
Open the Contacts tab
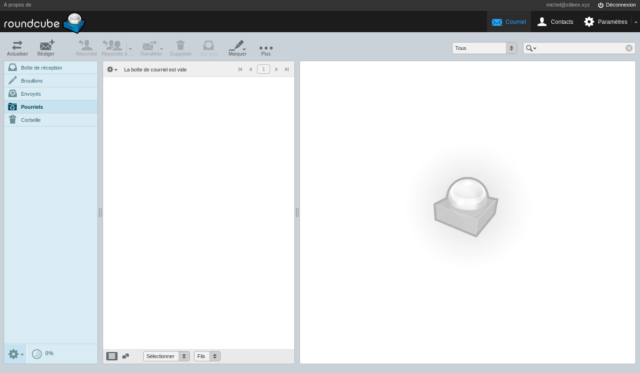(x=555, y=22)
